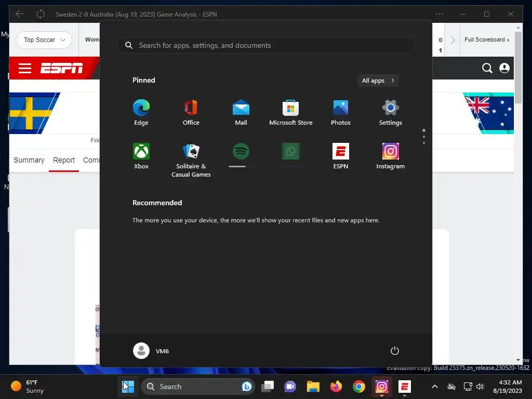Launch the Photos app

[341, 113]
